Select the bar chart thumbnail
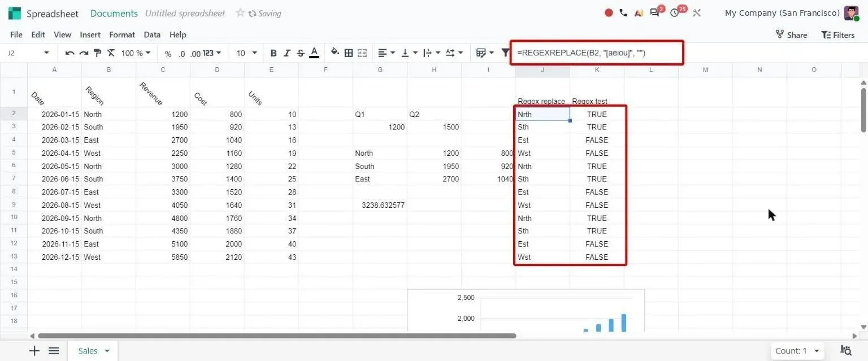This screenshot has width=868, height=361. [x=526, y=311]
